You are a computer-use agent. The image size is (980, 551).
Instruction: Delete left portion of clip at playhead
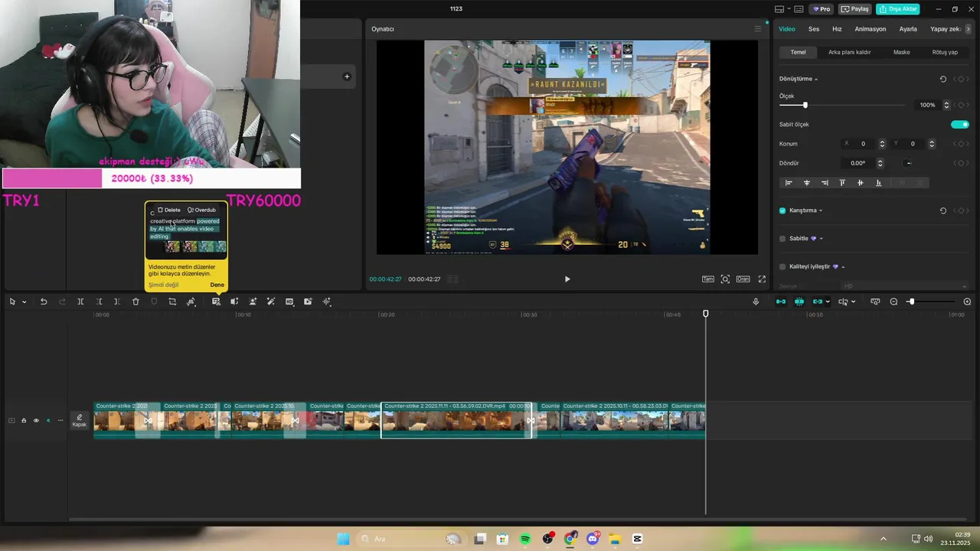[99, 302]
